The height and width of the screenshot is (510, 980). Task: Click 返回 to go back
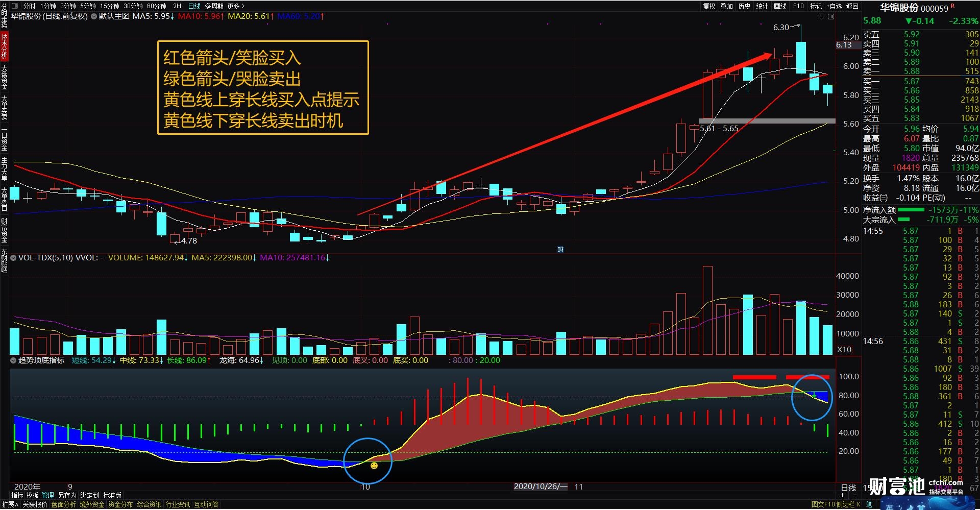[852, 6]
